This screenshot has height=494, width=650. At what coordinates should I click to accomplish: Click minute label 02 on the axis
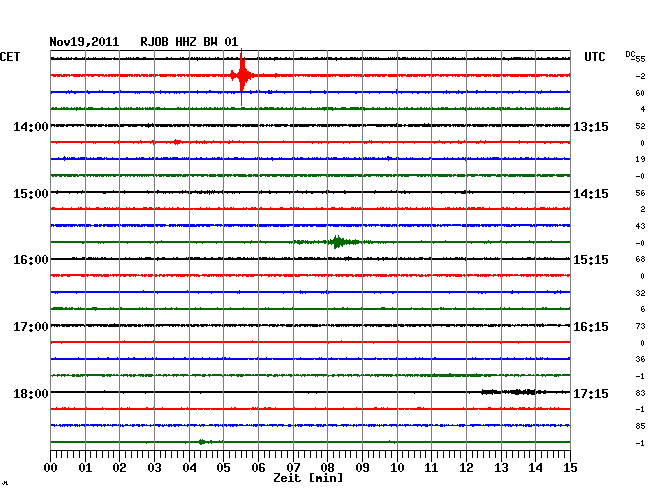point(119,467)
